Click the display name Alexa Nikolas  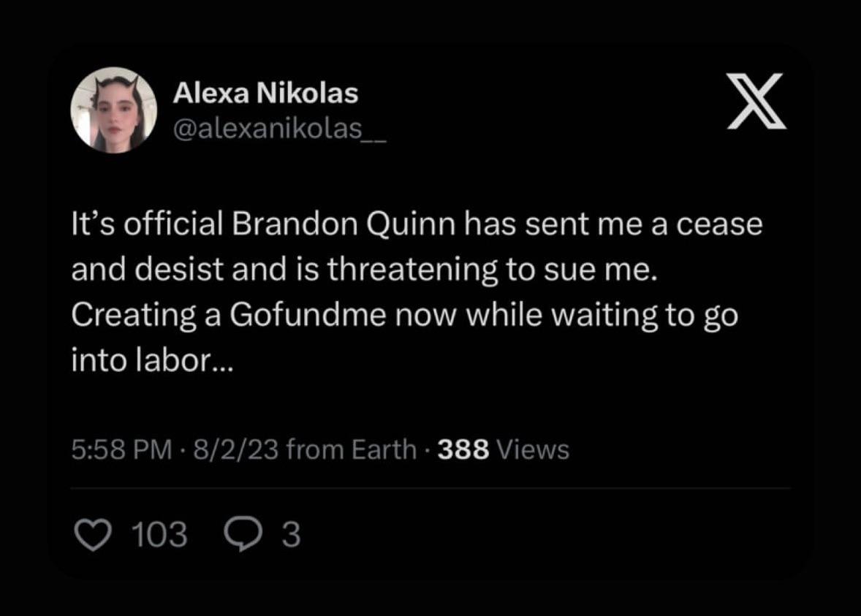[265, 93]
